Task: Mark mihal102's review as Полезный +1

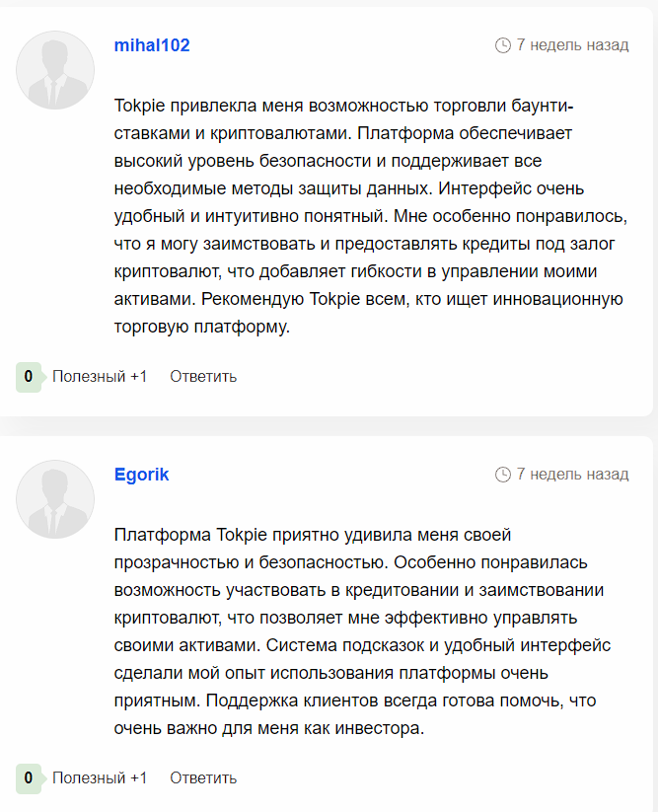Action: pyautogui.click(x=100, y=376)
